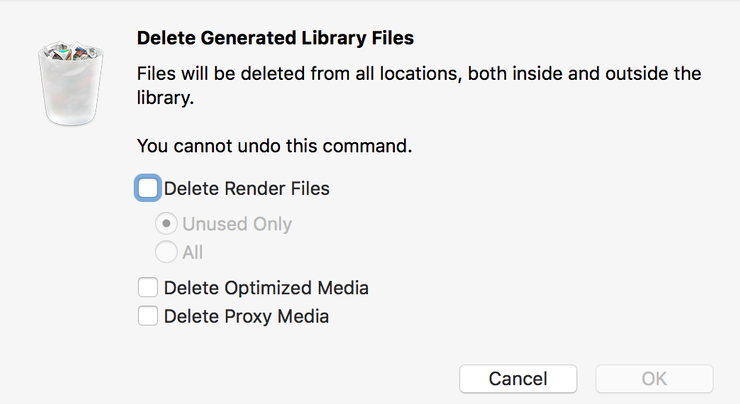Confirm deletion with the OK button

(x=654, y=379)
